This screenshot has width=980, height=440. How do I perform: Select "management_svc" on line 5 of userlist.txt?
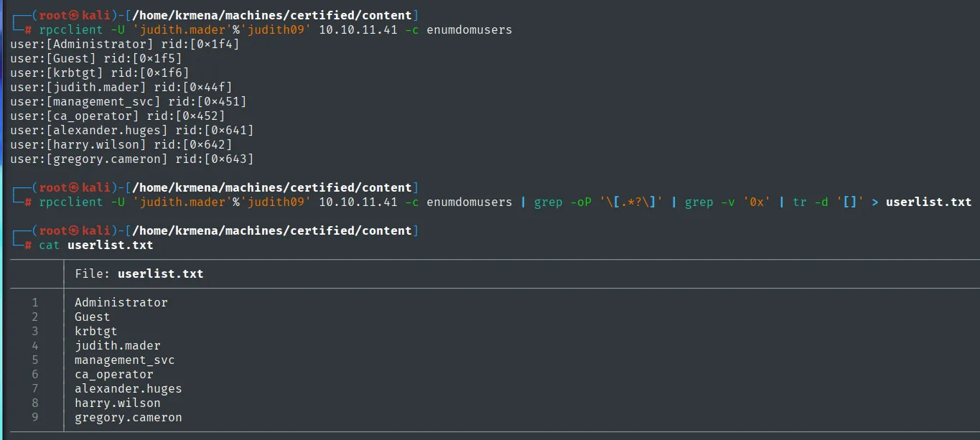click(125, 360)
